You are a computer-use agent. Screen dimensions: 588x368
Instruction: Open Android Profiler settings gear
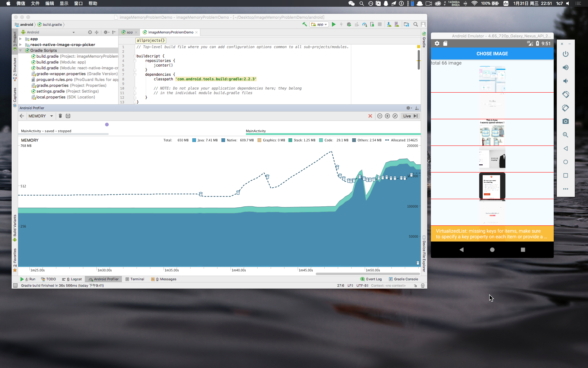click(x=409, y=108)
